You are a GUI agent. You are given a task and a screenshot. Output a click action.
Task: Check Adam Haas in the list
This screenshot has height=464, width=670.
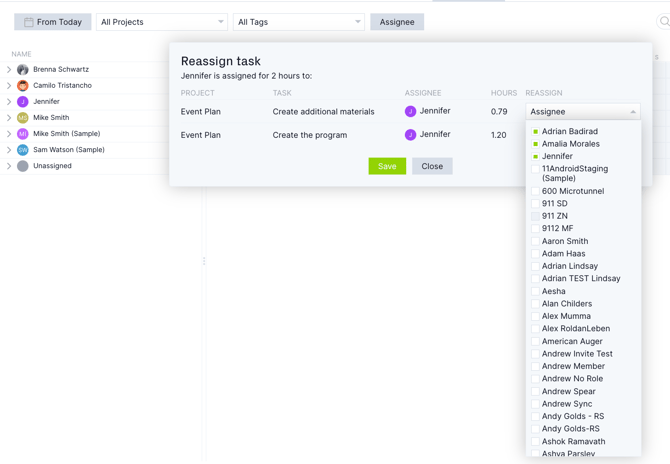click(535, 253)
